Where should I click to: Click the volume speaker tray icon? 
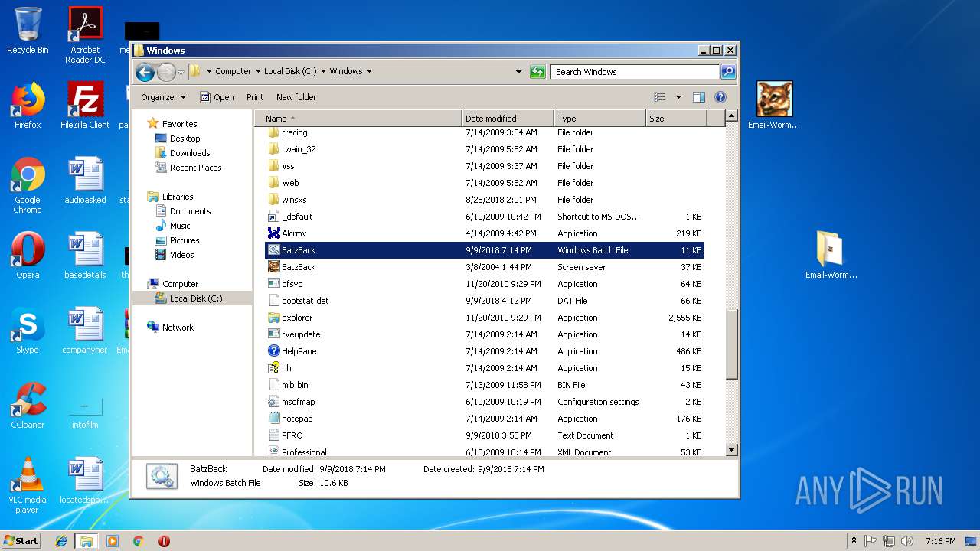(x=907, y=541)
